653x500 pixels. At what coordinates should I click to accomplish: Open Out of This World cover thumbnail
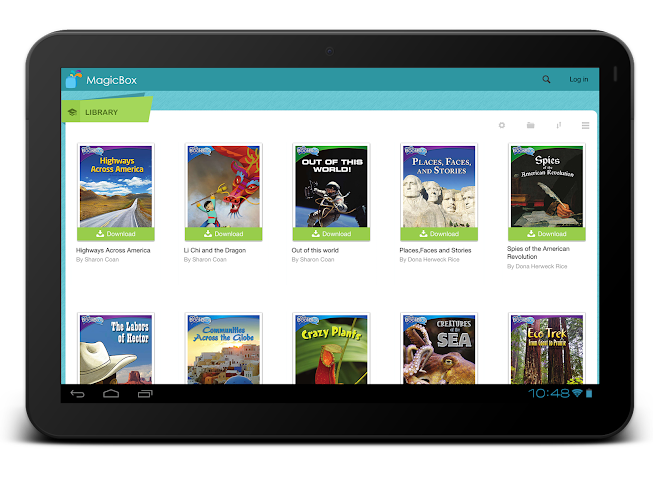[331, 186]
